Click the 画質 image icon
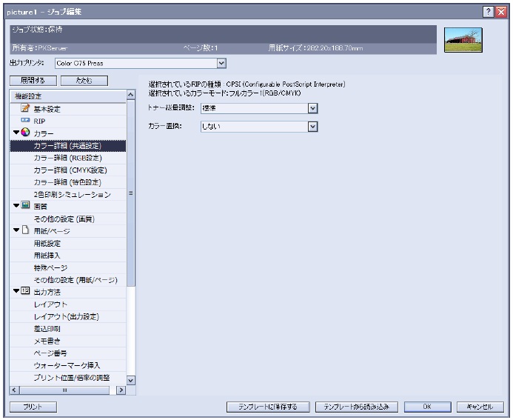Screen dimensions: 513x420 point(25,206)
